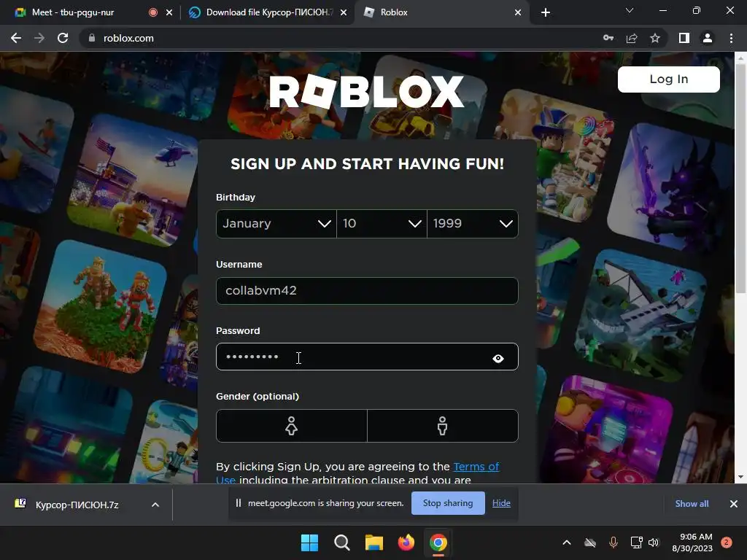This screenshot has height=560, width=747.
Task: Close the Download file tab
Action: tap(344, 12)
